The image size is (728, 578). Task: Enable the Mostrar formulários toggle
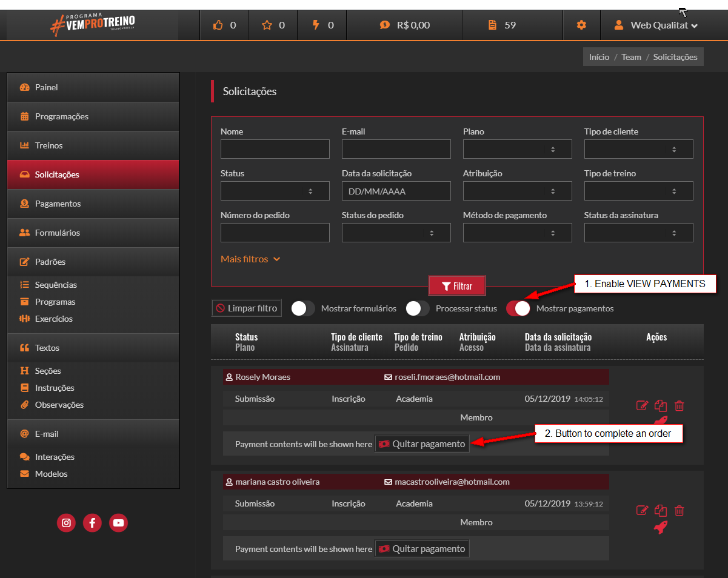(303, 308)
